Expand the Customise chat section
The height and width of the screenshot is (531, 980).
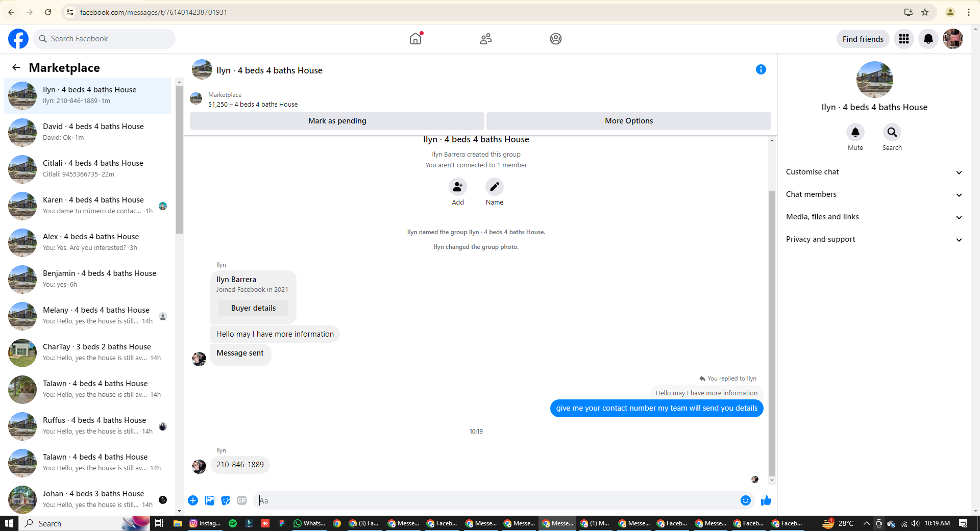coord(874,172)
